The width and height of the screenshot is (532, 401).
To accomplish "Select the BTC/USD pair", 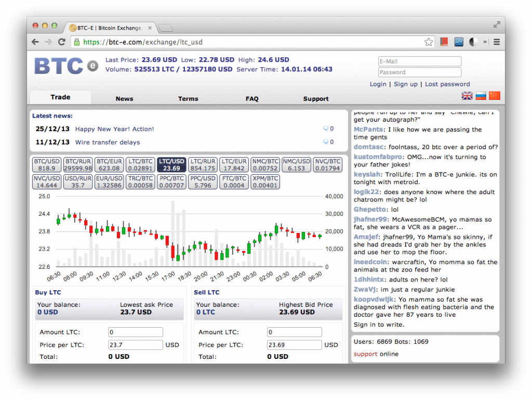I will pyautogui.click(x=47, y=165).
